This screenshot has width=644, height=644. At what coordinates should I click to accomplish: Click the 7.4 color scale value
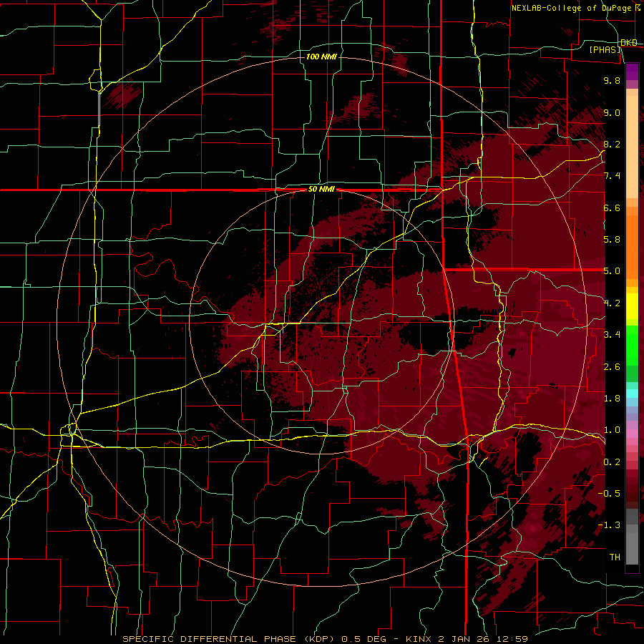pos(612,176)
